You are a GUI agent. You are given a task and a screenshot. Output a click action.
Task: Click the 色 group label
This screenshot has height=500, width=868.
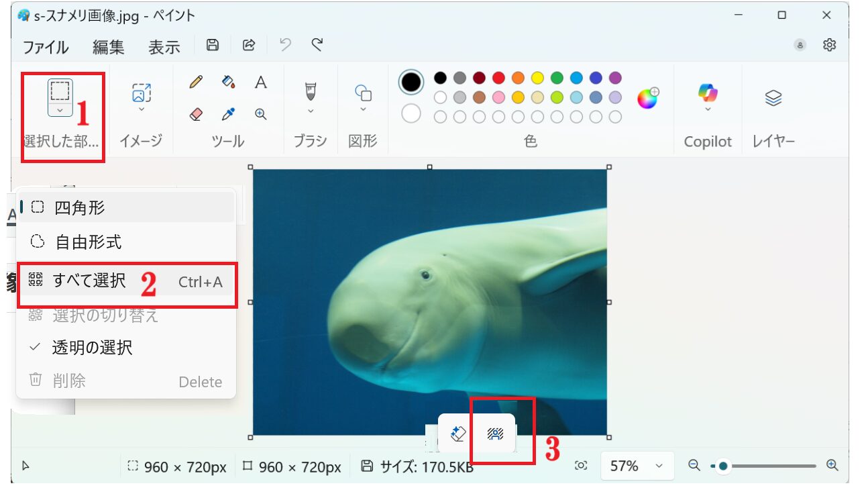(531, 141)
